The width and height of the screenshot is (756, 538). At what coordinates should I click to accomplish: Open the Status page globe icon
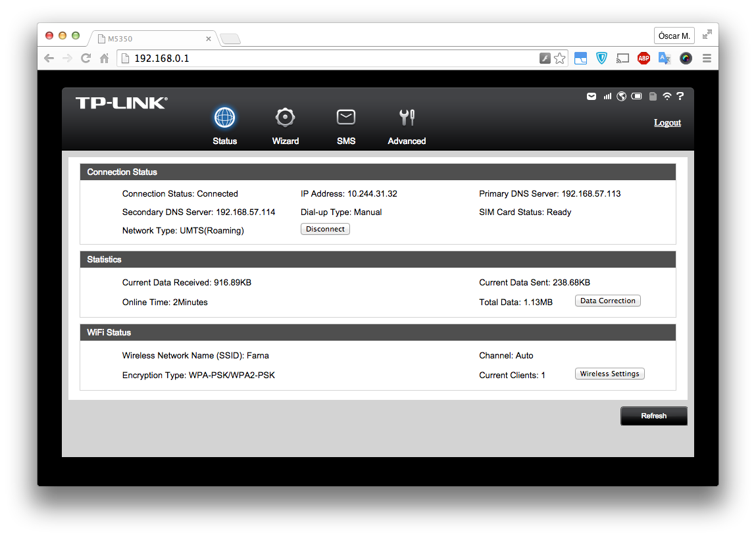224,117
